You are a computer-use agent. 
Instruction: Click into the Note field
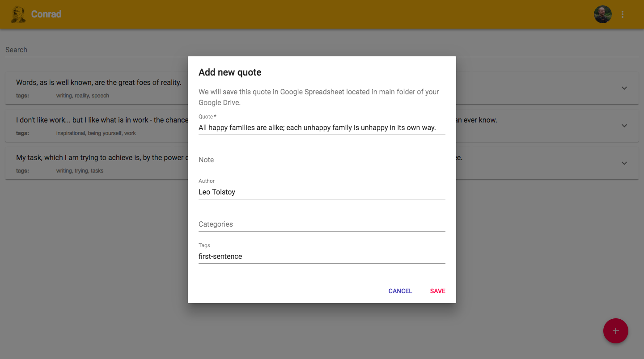[322, 160]
